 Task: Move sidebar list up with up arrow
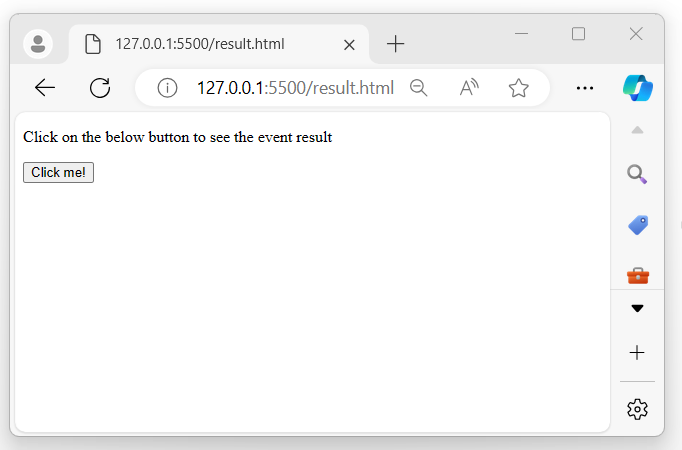point(637,130)
